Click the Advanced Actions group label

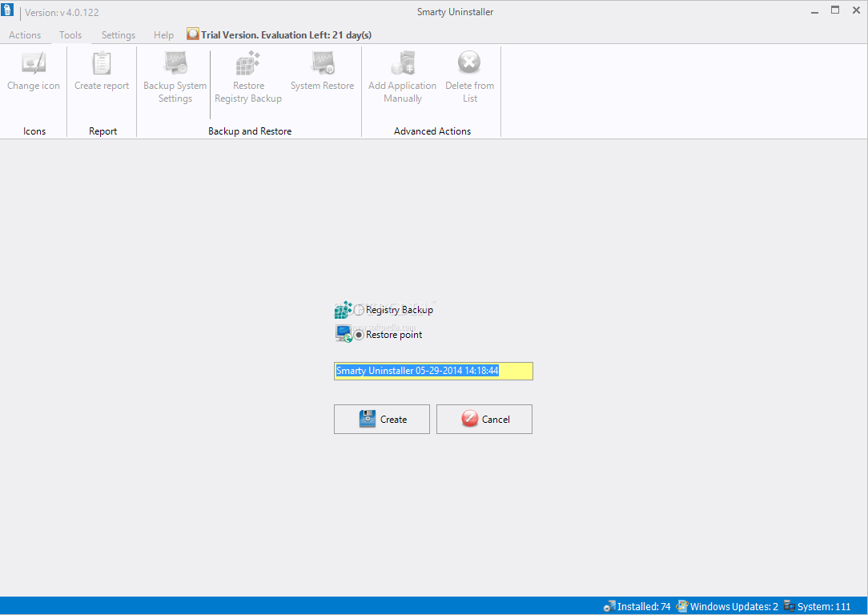coord(432,131)
